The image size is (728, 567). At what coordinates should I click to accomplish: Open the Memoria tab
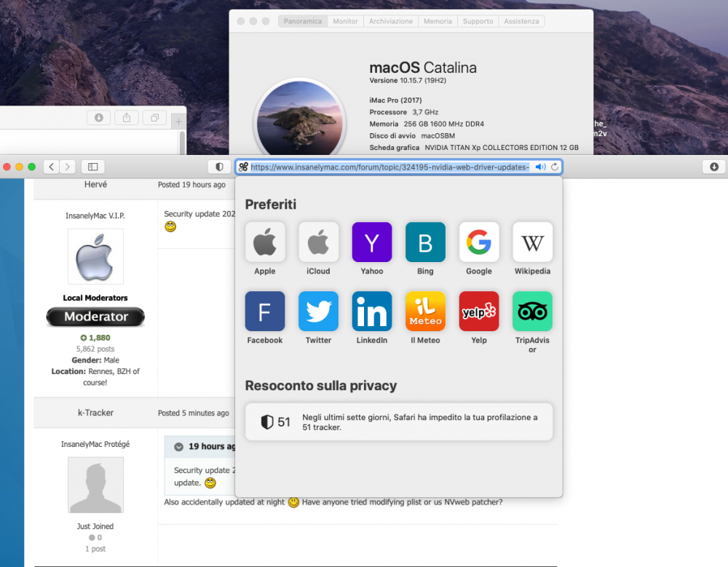point(438,21)
